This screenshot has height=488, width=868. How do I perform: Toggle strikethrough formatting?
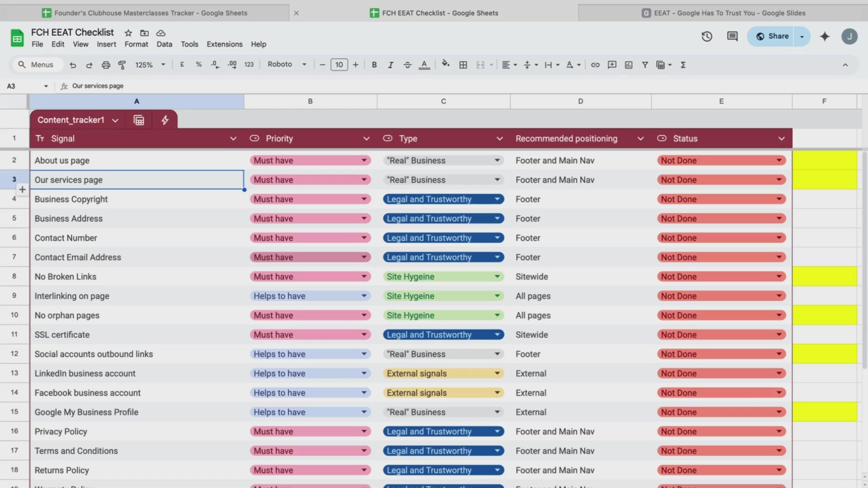(407, 65)
